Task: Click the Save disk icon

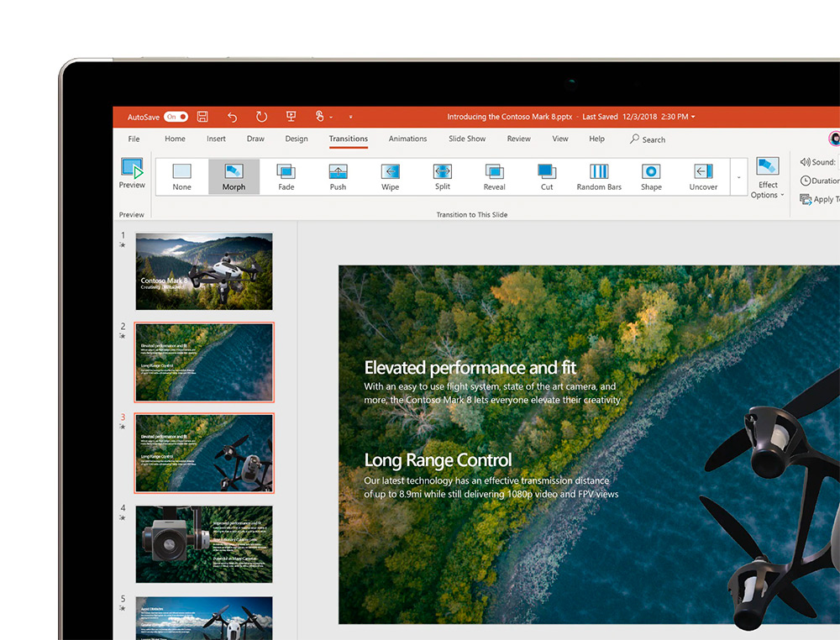Action: [202, 117]
